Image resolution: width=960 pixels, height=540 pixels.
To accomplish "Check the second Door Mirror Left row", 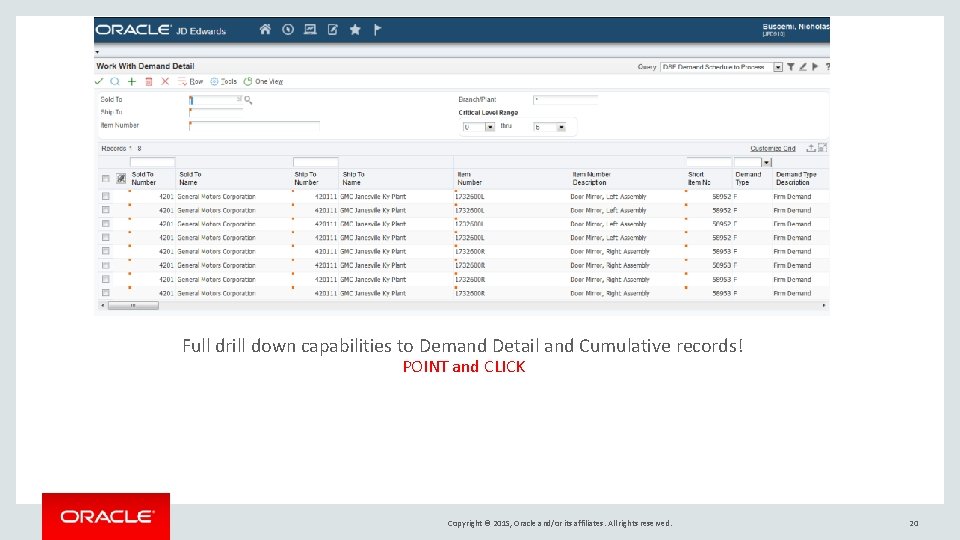I will pyautogui.click(x=105, y=210).
